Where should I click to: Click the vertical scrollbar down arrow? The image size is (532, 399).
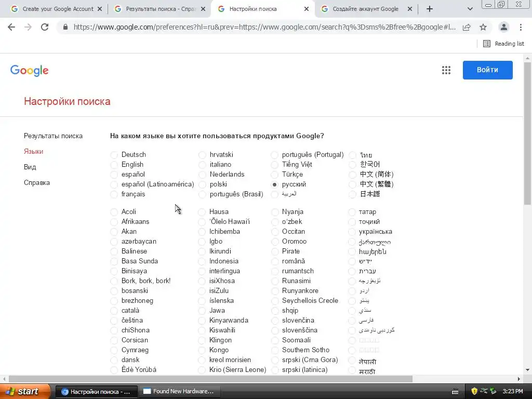(x=528, y=370)
